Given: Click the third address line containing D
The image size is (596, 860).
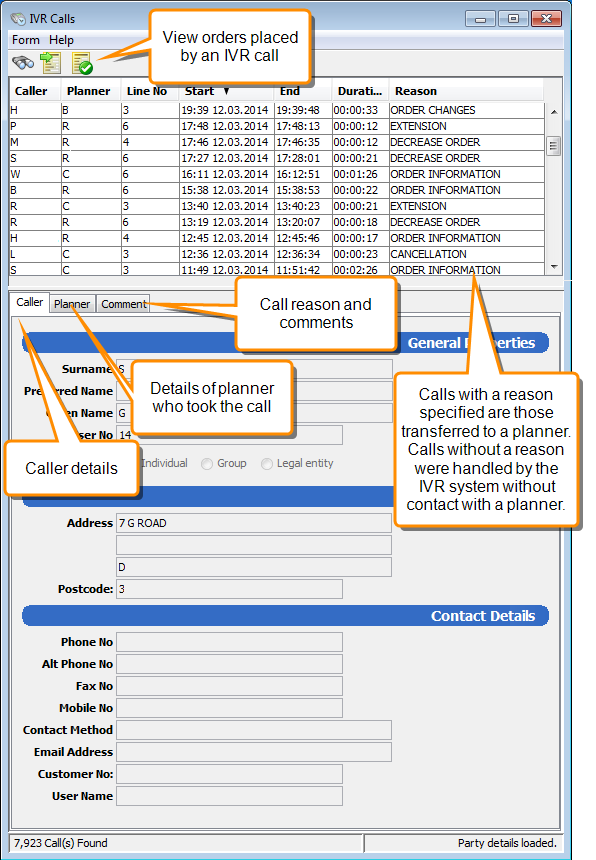Looking at the screenshot, I should point(254,567).
